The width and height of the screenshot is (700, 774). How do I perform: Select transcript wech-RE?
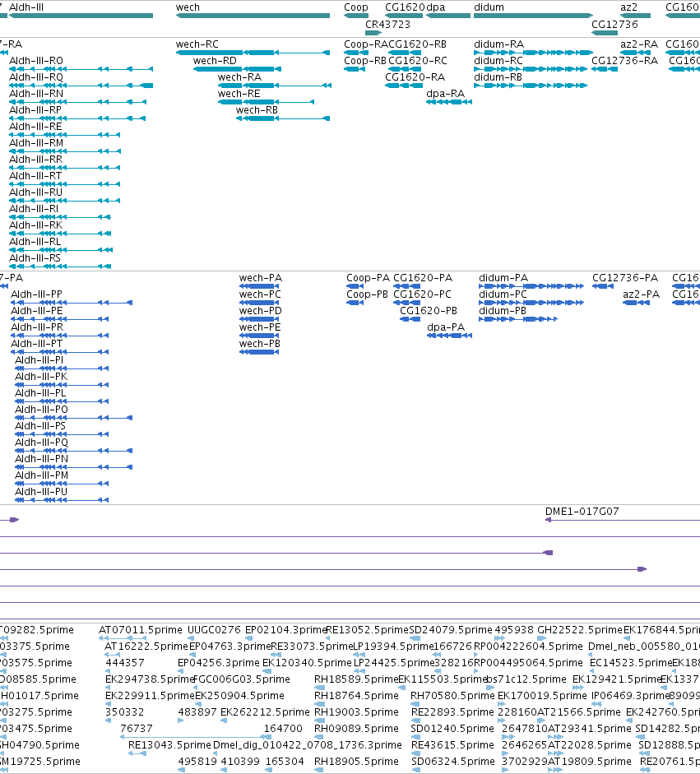click(x=266, y=102)
